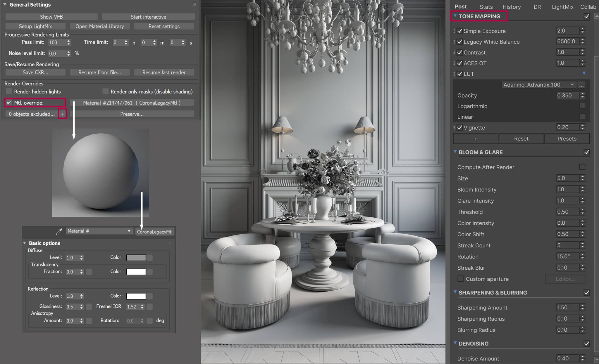
Task: Pick material with the eyedropper icon
Action: [x=59, y=231]
